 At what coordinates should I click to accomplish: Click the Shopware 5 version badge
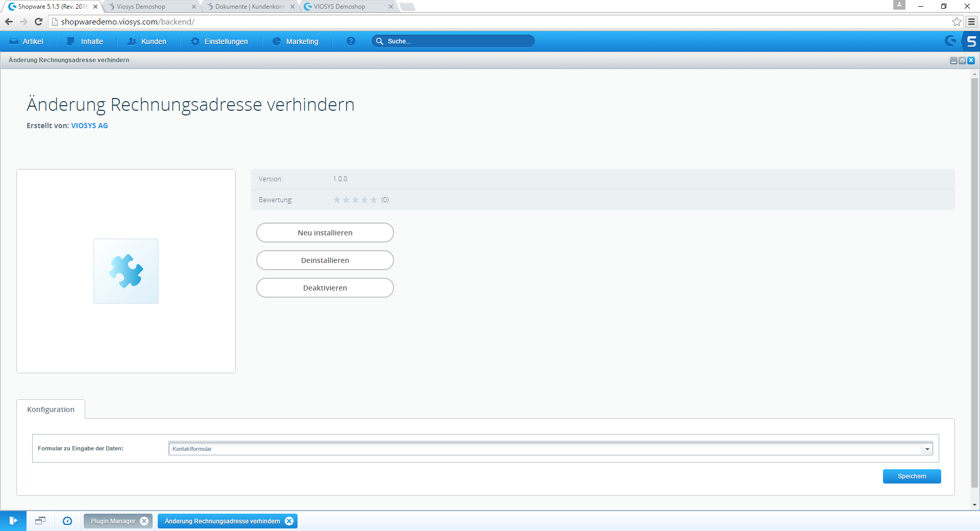[971, 41]
